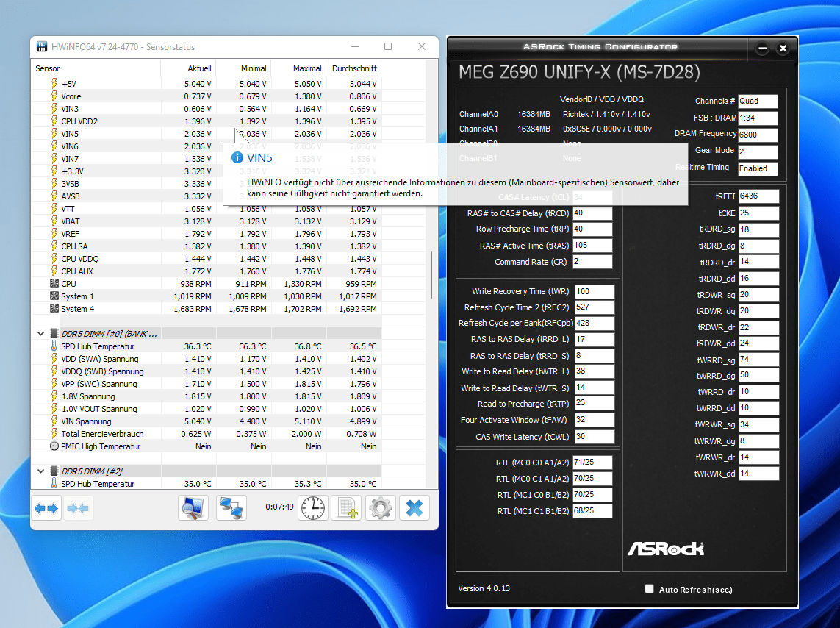Viewport: 840px width, 628px height.
Task: Collapse the DDR5 DIMM [#0] sensor group
Action: coord(40,333)
